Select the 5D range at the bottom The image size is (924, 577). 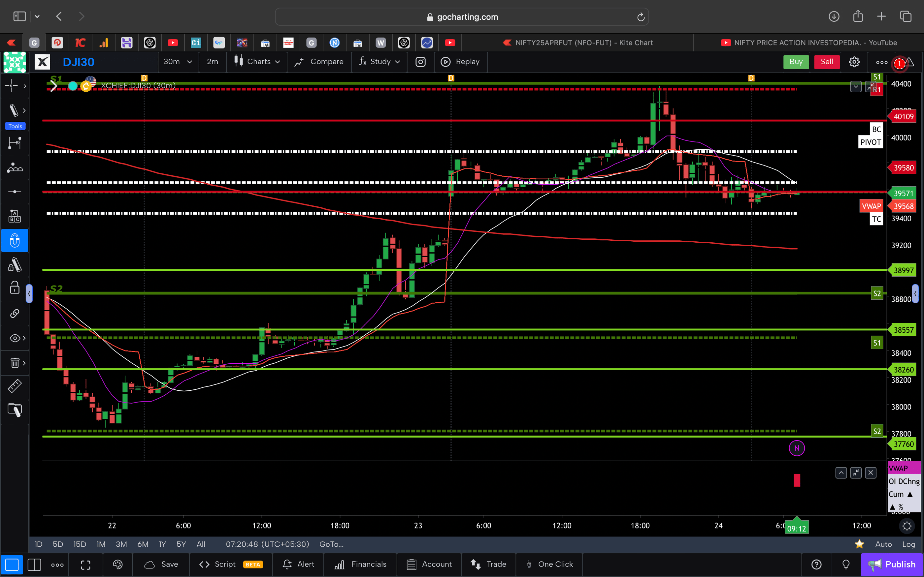click(58, 544)
